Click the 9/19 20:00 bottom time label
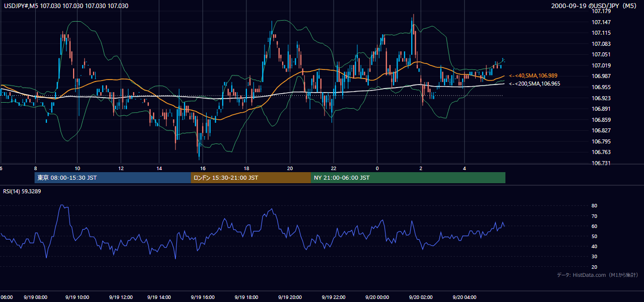644x302 pixels. coord(290,297)
